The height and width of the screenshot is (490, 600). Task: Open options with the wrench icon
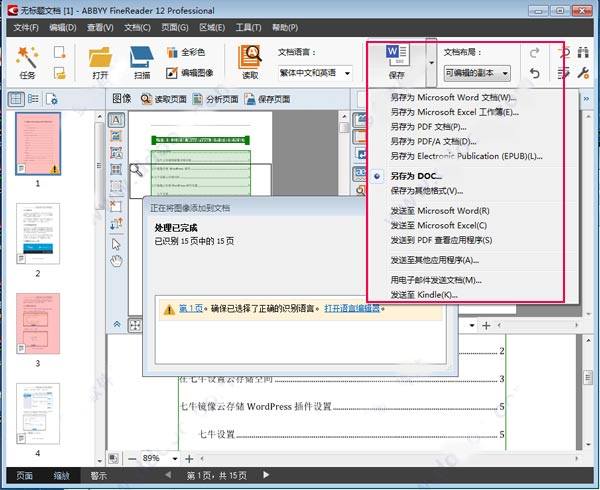click(583, 73)
